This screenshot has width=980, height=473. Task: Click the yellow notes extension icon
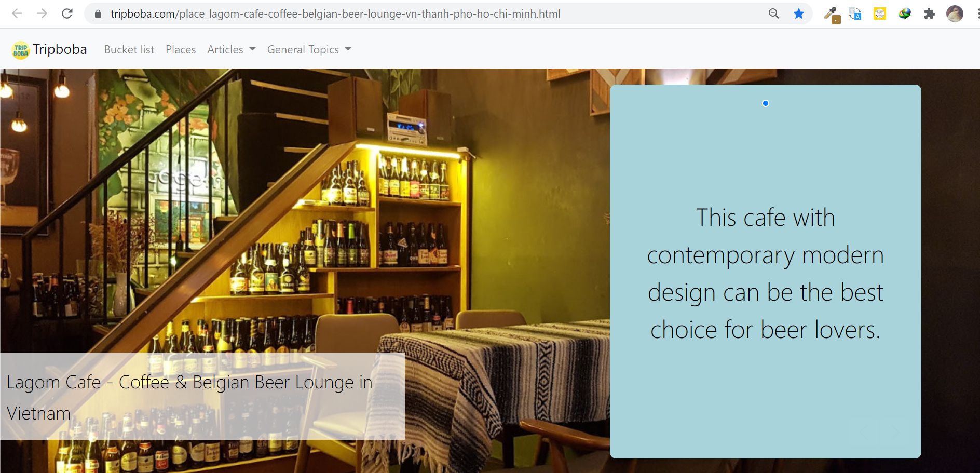pos(880,13)
